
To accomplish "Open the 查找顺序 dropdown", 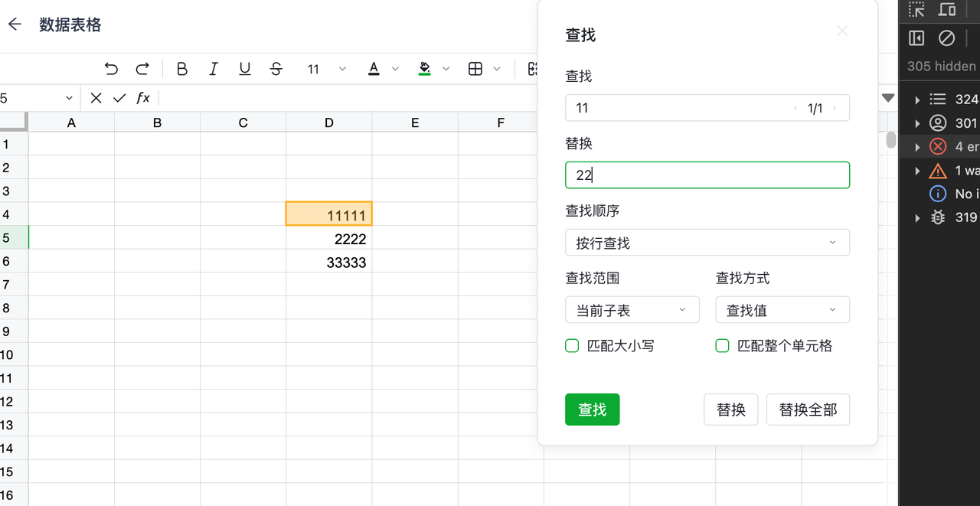I will (x=707, y=243).
